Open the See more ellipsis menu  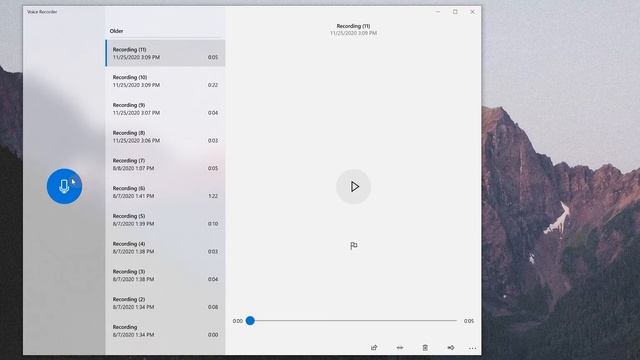click(x=472, y=348)
